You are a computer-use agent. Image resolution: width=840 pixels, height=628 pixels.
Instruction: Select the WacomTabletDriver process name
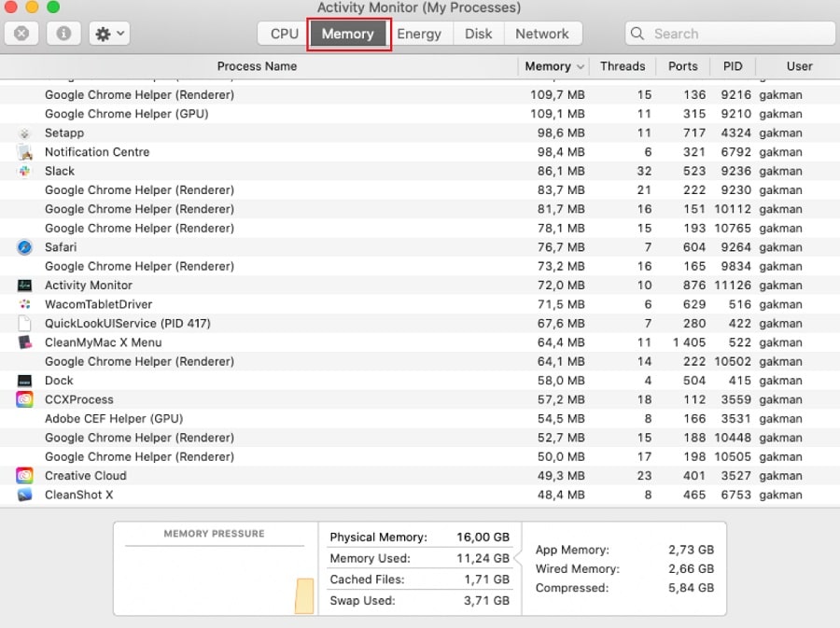(x=99, y=304)
